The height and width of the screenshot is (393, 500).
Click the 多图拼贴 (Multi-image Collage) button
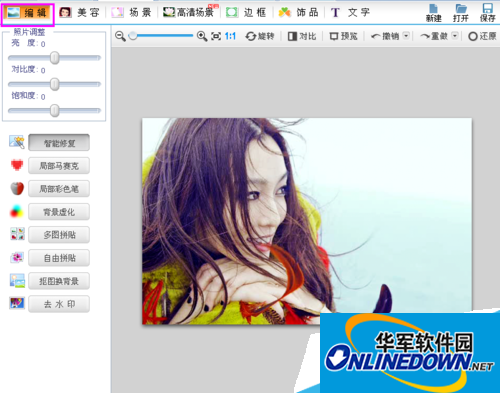(x=59, y=235)
